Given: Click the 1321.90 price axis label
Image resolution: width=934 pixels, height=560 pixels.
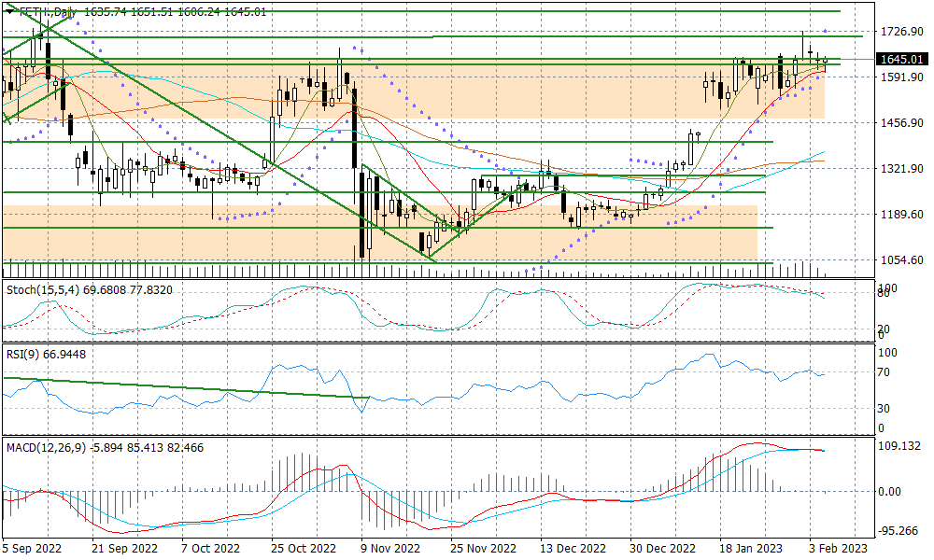Looking at the screenshot, I should (x=901, y=169).
